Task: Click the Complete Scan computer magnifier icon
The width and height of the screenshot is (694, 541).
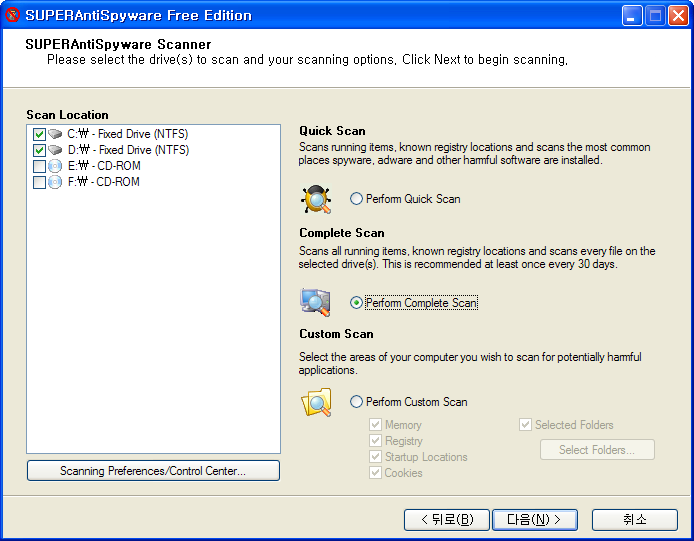Action: click(315, 302)
